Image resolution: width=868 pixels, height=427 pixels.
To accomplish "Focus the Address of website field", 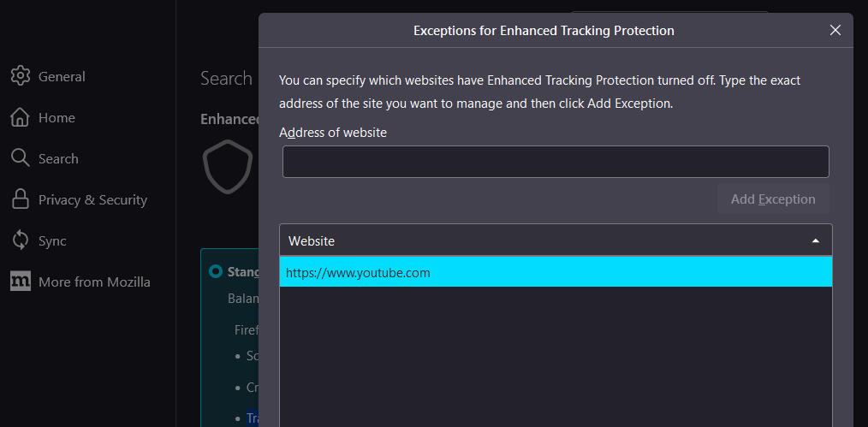I will click(x=556, y=162).
